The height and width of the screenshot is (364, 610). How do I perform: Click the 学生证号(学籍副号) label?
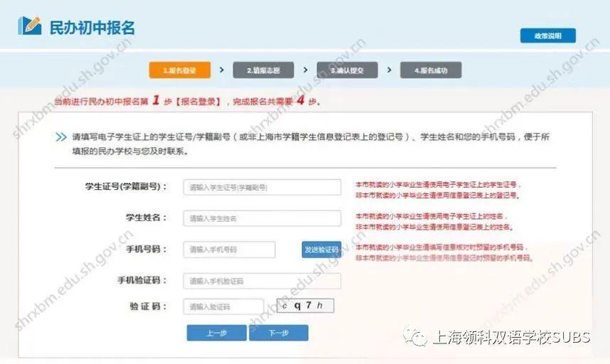(x=126, y=187)
